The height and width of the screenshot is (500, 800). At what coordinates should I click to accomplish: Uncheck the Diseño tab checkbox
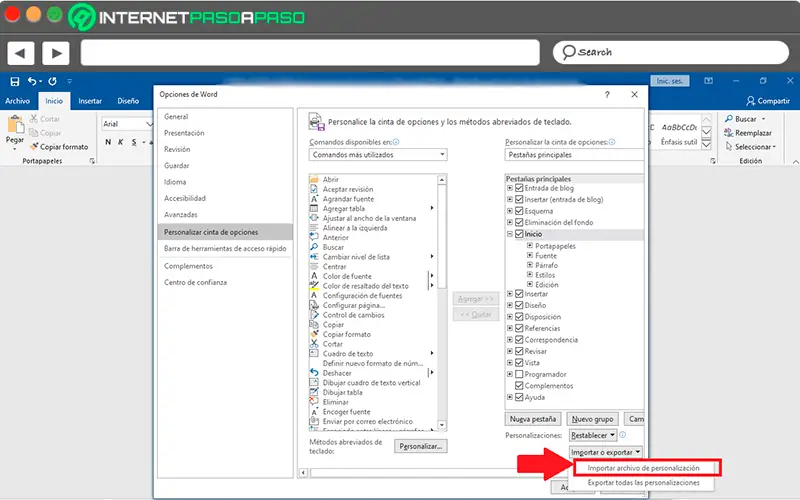click(x=519, y=305)
